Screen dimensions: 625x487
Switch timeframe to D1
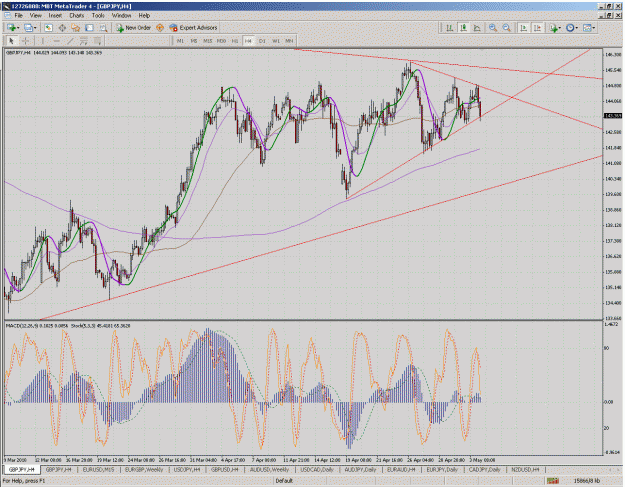(x=262, y=41)
